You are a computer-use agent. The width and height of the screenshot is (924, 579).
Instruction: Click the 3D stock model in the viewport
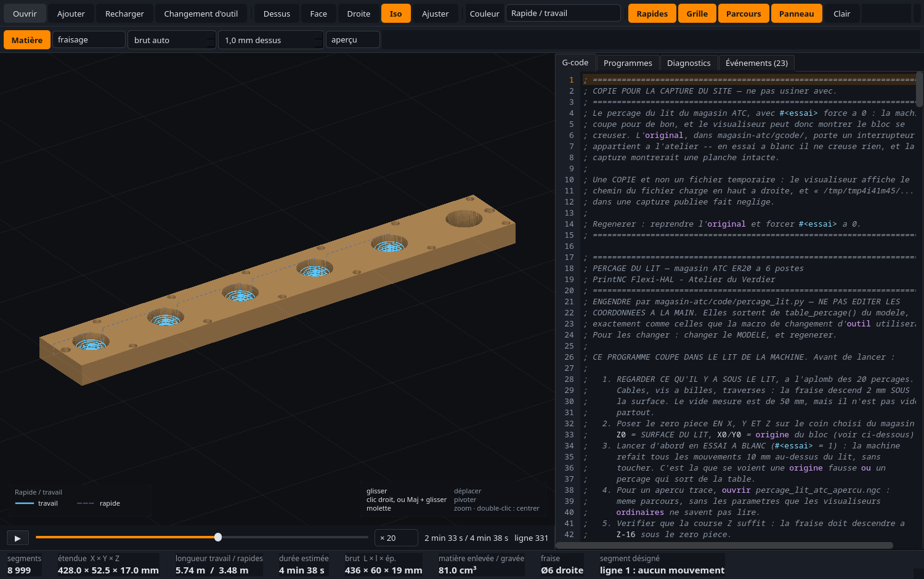[277, 289]
